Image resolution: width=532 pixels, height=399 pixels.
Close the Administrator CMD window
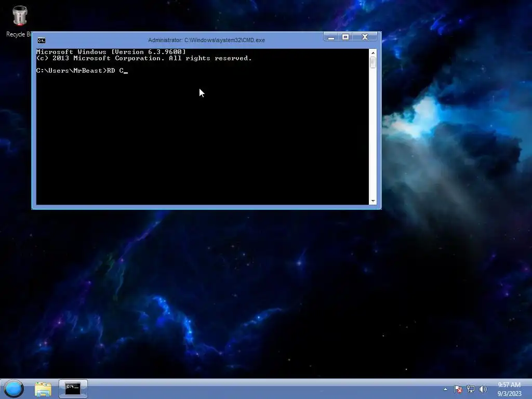click(x=365, y=37)
